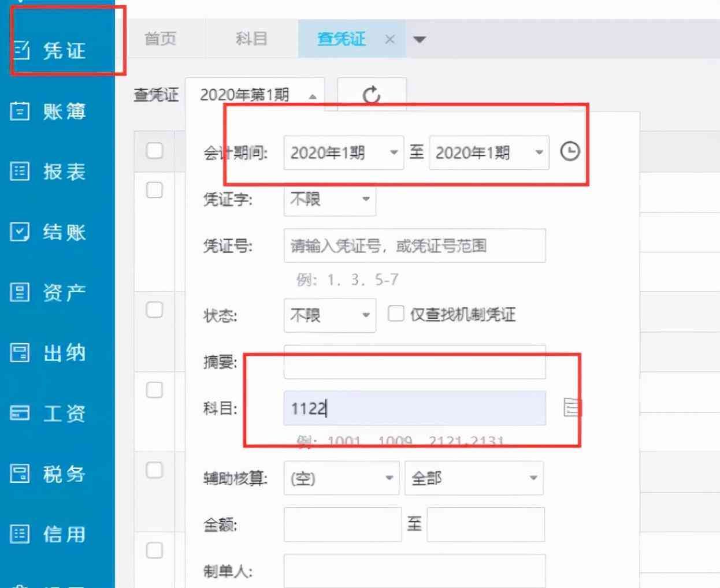
Task: Switch to the 首页 tab
Action: tap(160, 39)
